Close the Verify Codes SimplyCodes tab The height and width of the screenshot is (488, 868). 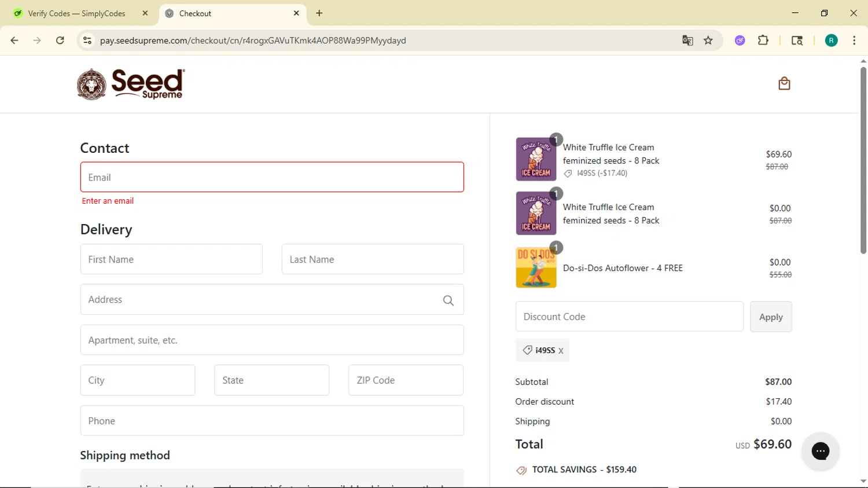145,13
